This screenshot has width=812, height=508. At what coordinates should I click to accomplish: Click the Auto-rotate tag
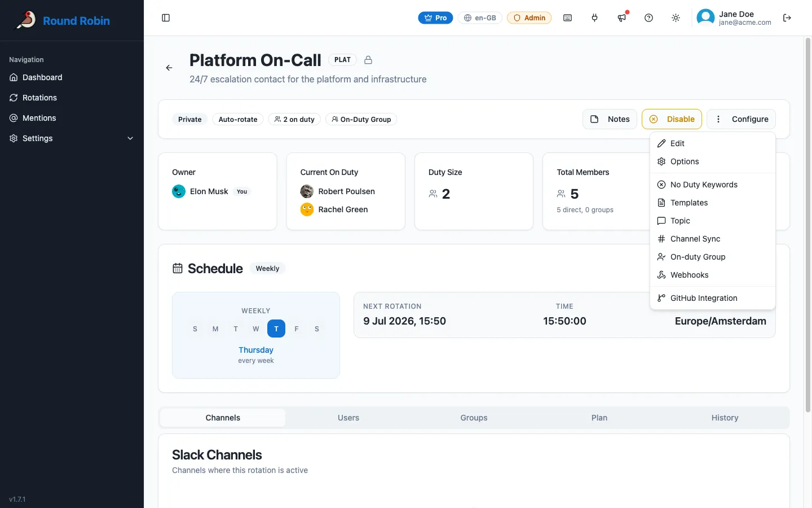238,119
